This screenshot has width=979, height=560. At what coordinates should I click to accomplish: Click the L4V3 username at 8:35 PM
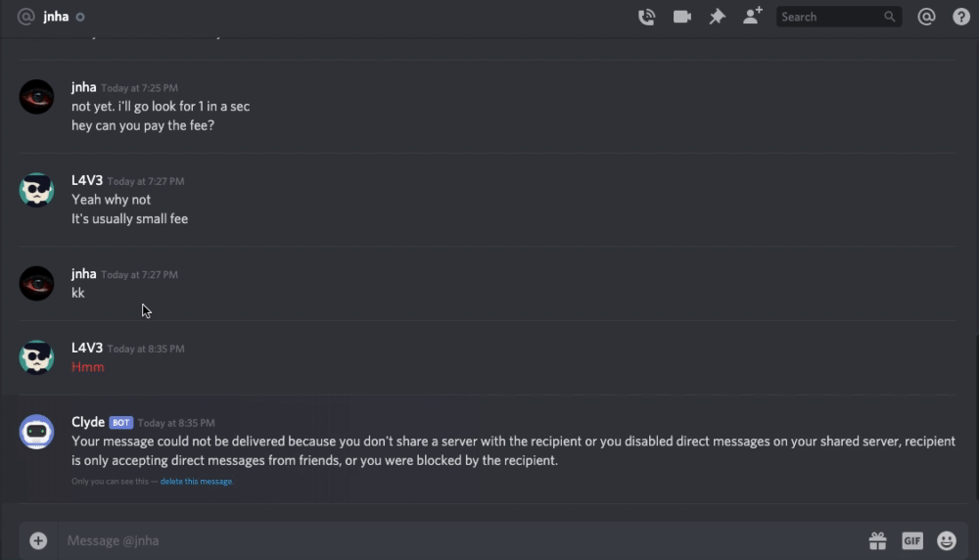click(x=87, y=348)
